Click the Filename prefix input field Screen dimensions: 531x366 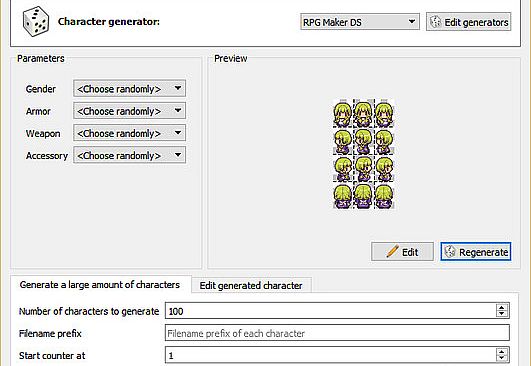coord(337,333)
